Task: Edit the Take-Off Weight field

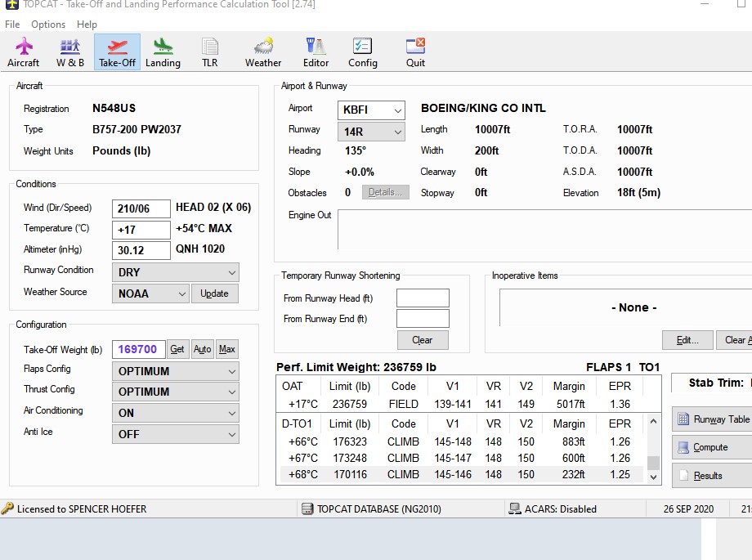Action: point(138,349)
